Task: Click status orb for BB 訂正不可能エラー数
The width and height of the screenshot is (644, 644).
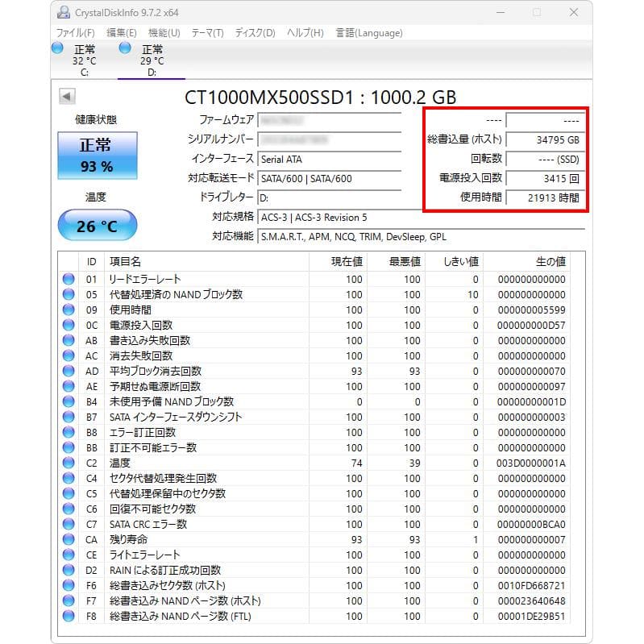Action: coord(69,447)
